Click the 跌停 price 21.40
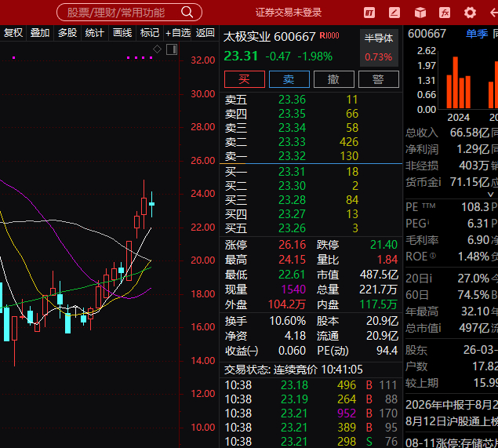 [x=383, y=245]
